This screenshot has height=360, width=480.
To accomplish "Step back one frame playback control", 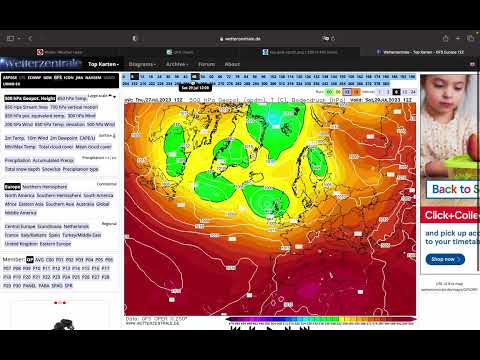I will click(252, 329).
